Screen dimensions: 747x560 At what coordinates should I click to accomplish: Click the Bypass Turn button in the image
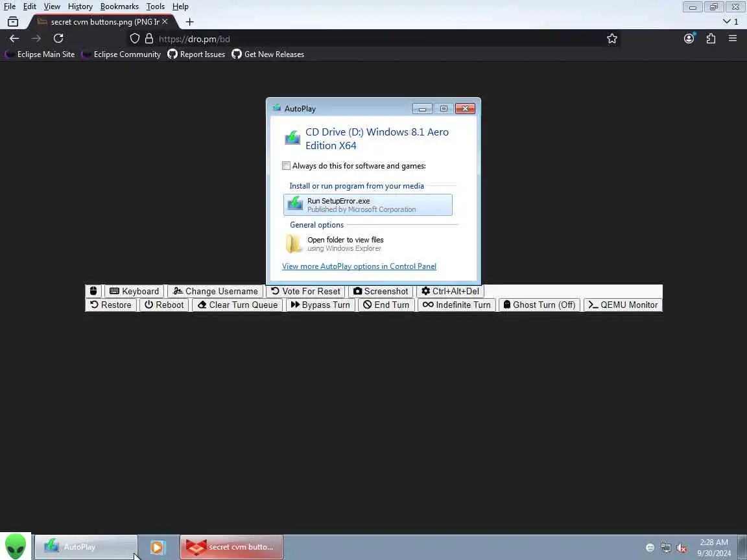tap(320, 305)
